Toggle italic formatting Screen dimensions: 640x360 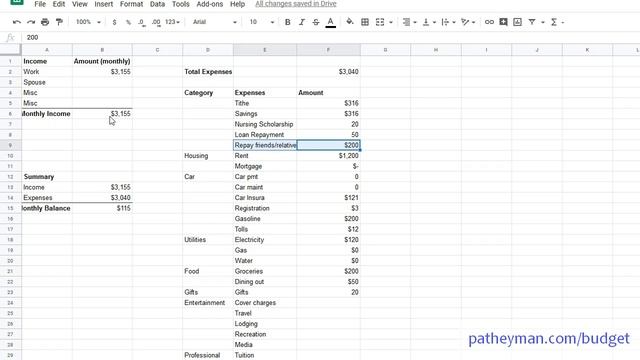[302, 22]
